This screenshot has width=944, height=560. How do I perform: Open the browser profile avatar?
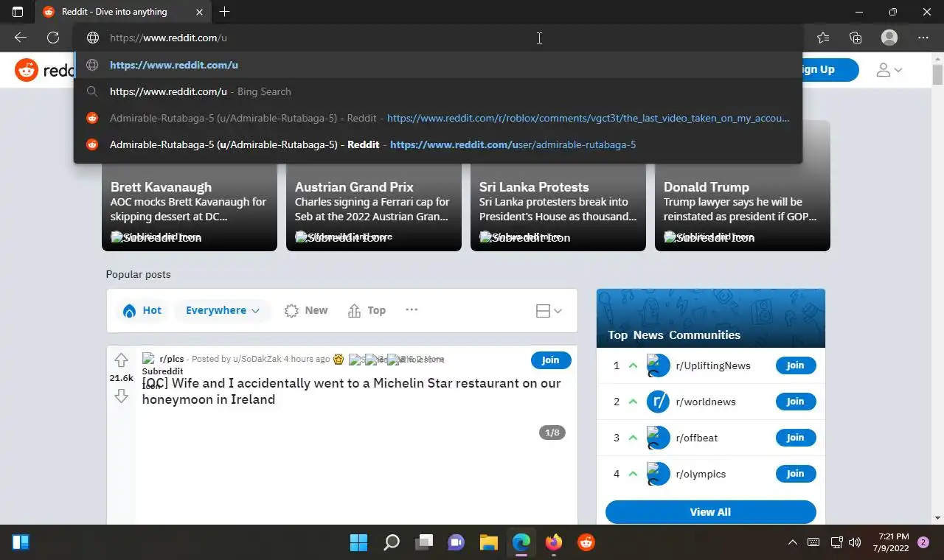pos(889,38)
